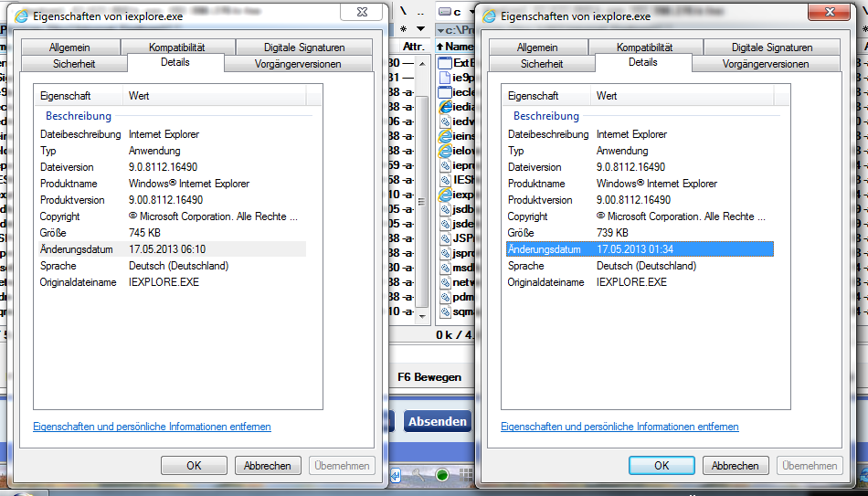Open Vorgängerversionen tab in 739 KB dialog
Image resolution: width=868 pixels, height=496 pixels.
766,64
